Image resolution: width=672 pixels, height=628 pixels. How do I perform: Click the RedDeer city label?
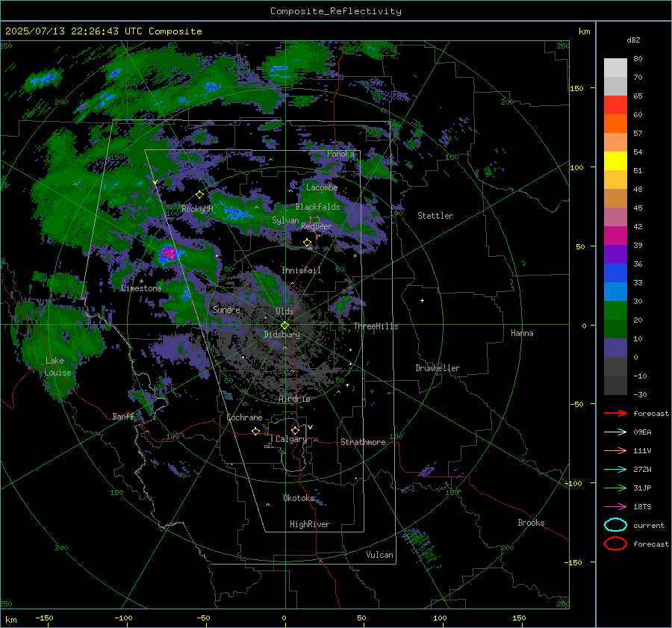click(317, 226)
